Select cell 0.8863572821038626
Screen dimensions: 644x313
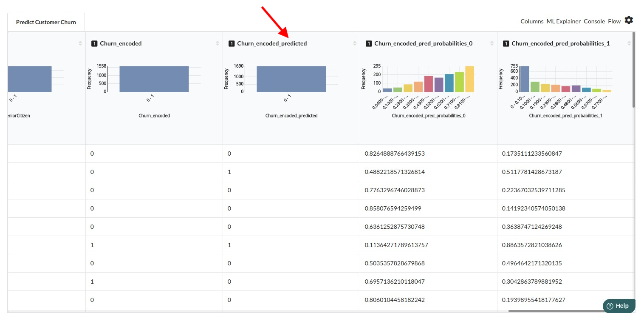(565, 245)
